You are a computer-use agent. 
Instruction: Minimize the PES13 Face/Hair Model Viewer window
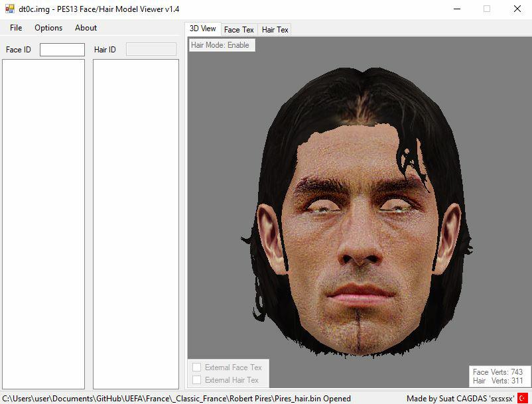click(x=456, y=9)
